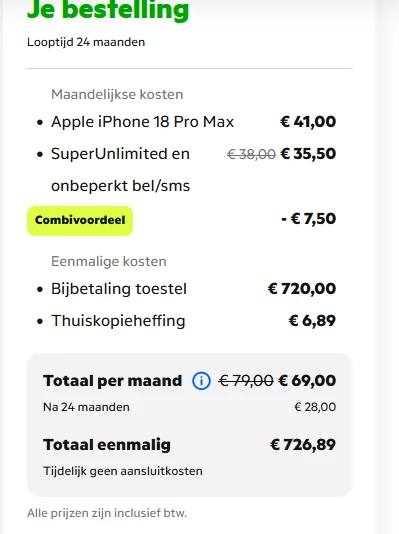Click the Looptijd 24 maanden text
This screenshot has width=399, height=534.
pos(86,42)
